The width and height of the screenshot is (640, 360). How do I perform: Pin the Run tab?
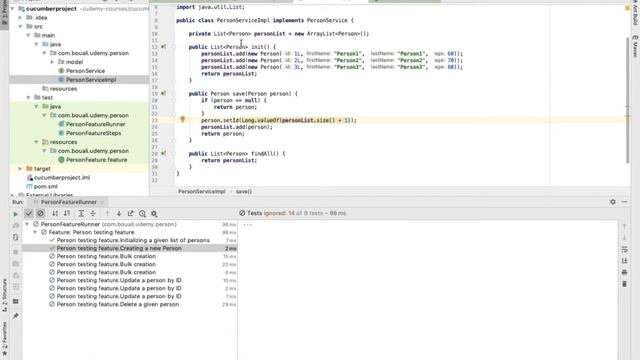pos(16,316)
